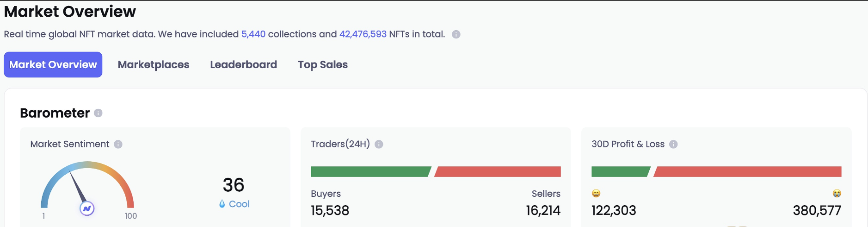Click the red 30D loss bar
Viewport: 868px width, 227px height.
coord(747,171)
